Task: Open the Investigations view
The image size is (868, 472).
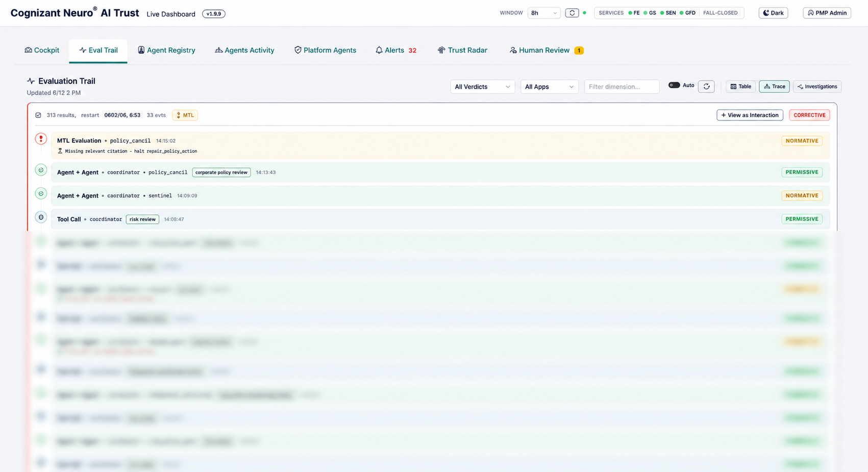Action: (x=817, y=87)
